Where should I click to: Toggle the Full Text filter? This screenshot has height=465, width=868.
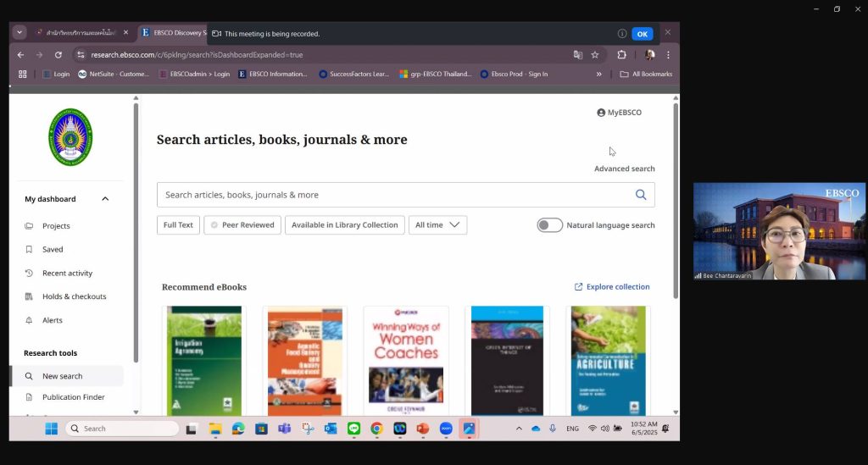(178, 225)
